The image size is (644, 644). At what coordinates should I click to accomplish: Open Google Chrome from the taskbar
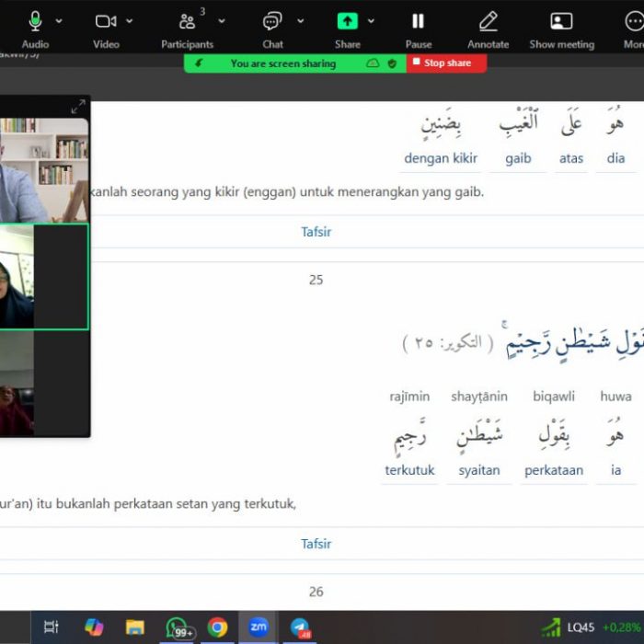pos(217,627)
